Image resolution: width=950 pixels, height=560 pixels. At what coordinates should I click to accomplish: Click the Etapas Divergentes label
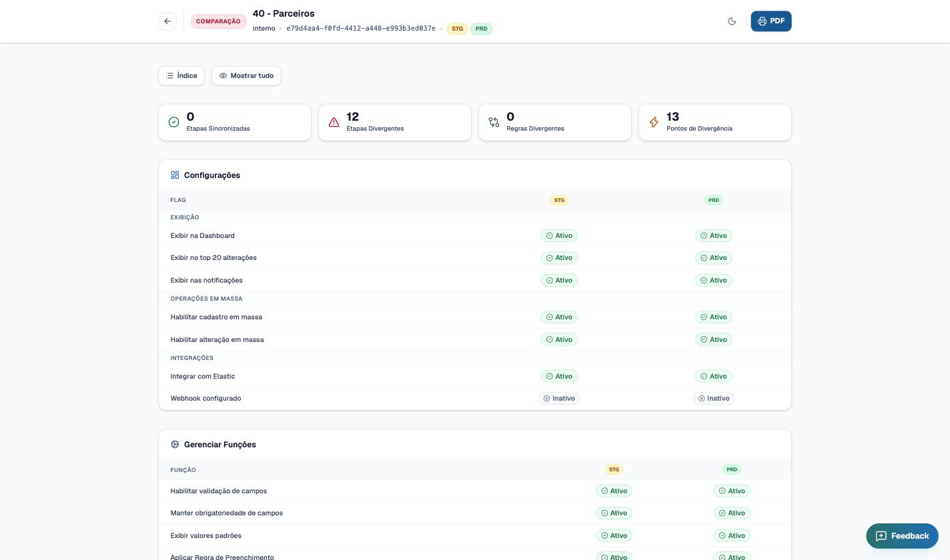(375, 129)
